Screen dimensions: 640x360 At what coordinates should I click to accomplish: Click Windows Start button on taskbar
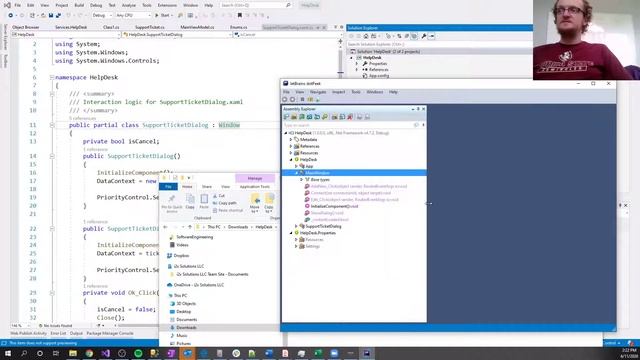tap(8, 353)
